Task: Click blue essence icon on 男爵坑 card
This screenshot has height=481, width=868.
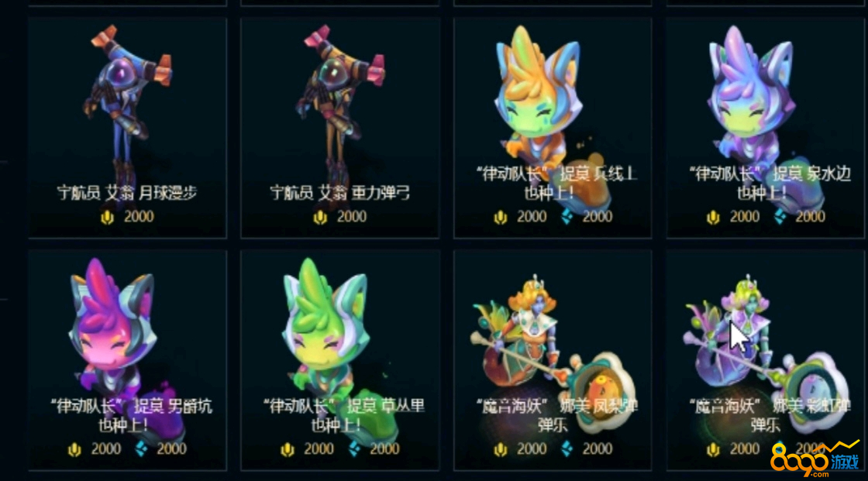Action: click(141, 449)
